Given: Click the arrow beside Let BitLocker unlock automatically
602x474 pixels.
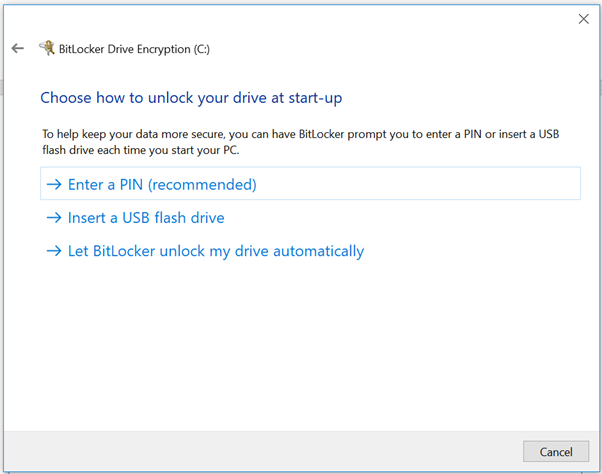Looking at the screenshot, I should [54, 251].
